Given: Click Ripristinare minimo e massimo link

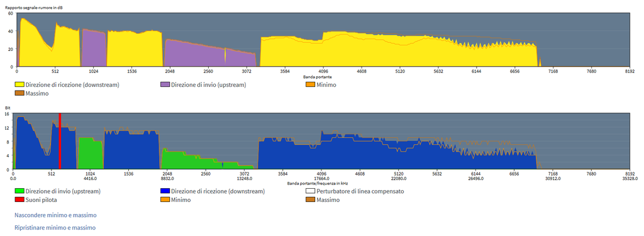Looking at the screenshot, I should tap(55, 227).
